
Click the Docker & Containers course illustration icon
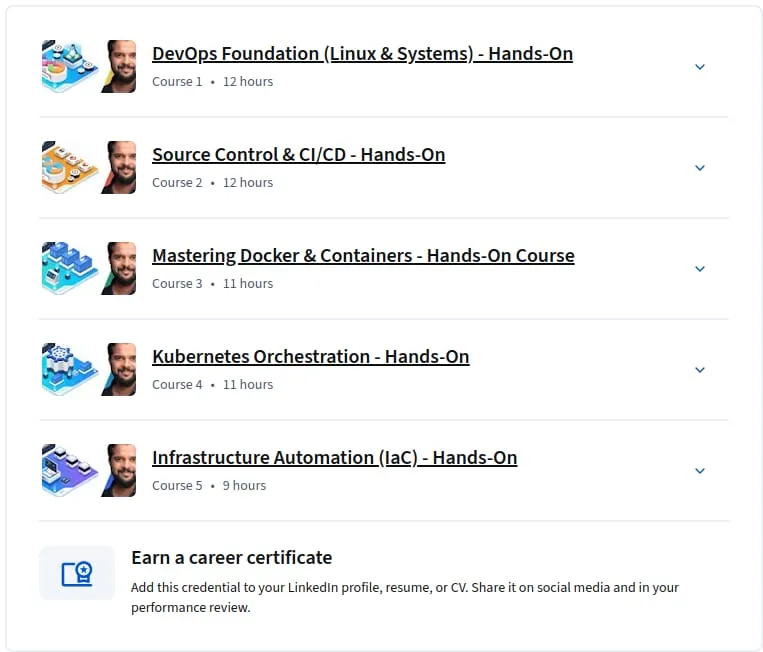[70, 269]
